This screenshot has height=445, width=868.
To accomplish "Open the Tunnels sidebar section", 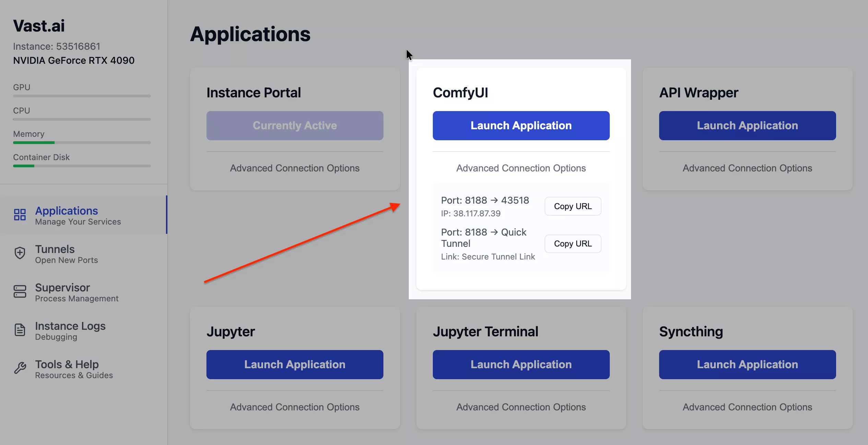I will pyautogui.click(x=84, y=253).
